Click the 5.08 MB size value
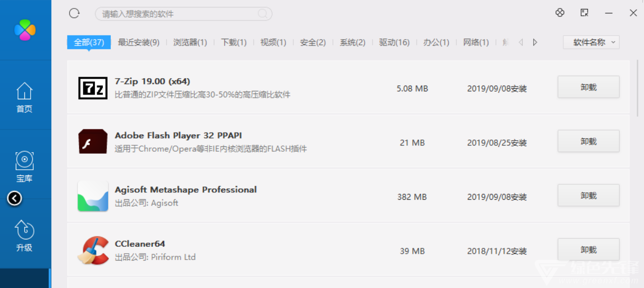Viewport: 644px width, 288px height. (412, 89)
